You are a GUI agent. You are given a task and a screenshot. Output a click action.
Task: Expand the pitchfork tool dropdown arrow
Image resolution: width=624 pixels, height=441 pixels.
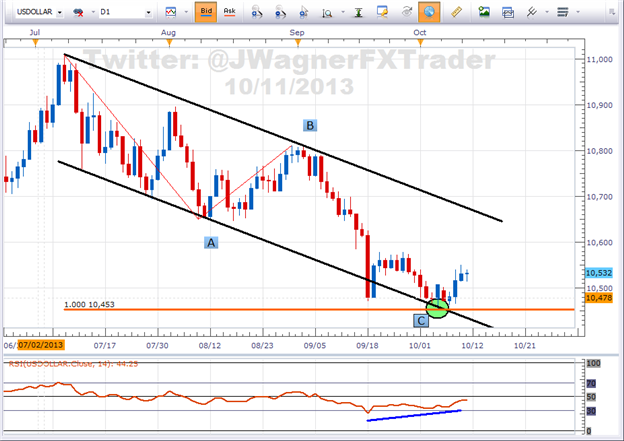click(x=547, y=12)
